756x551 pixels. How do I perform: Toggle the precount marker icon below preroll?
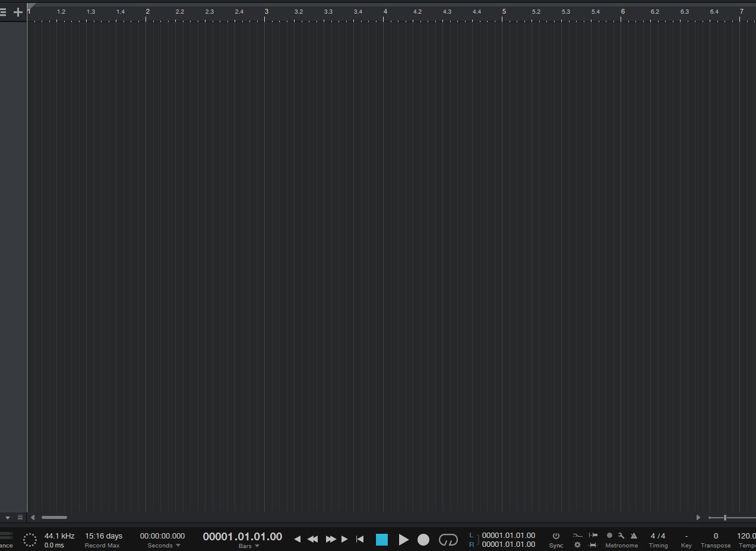593,544
